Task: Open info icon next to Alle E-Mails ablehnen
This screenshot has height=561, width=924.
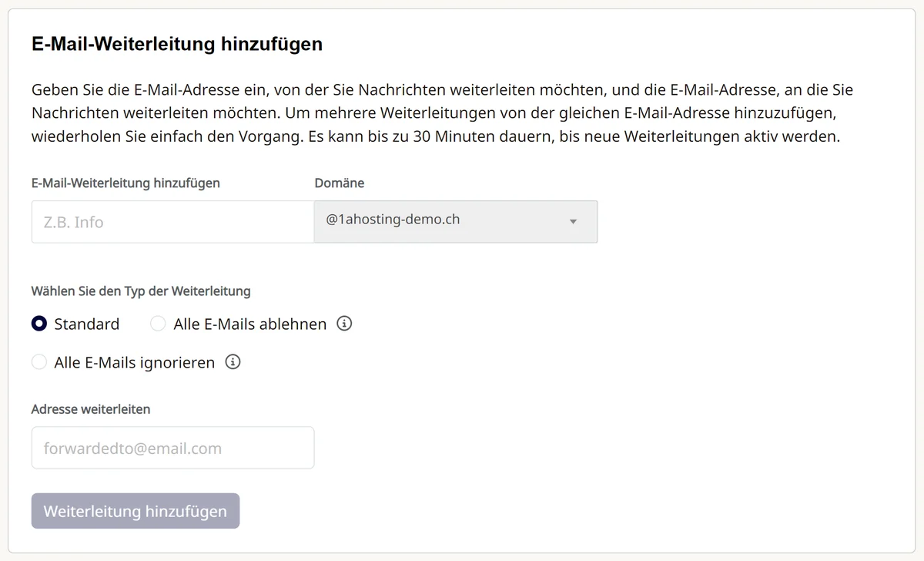Action: [x=345, y=324]
